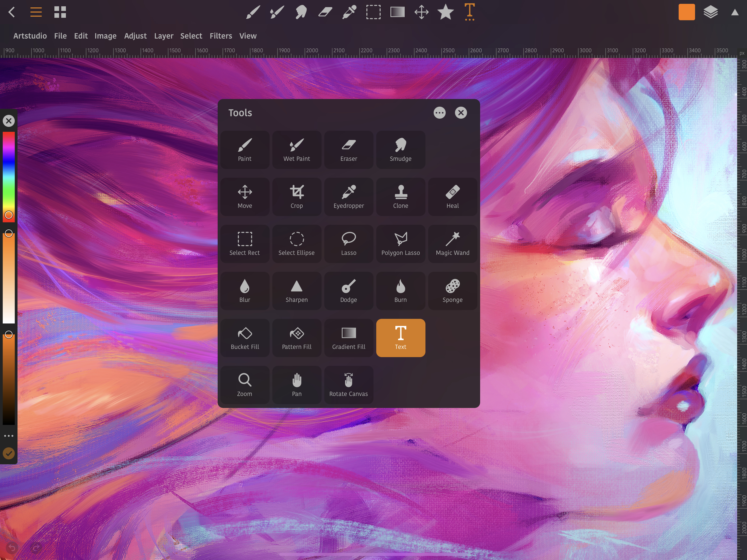Confirm color with the checkmark button
Viewport: 747px width, 560px height.
coord(9,453)
